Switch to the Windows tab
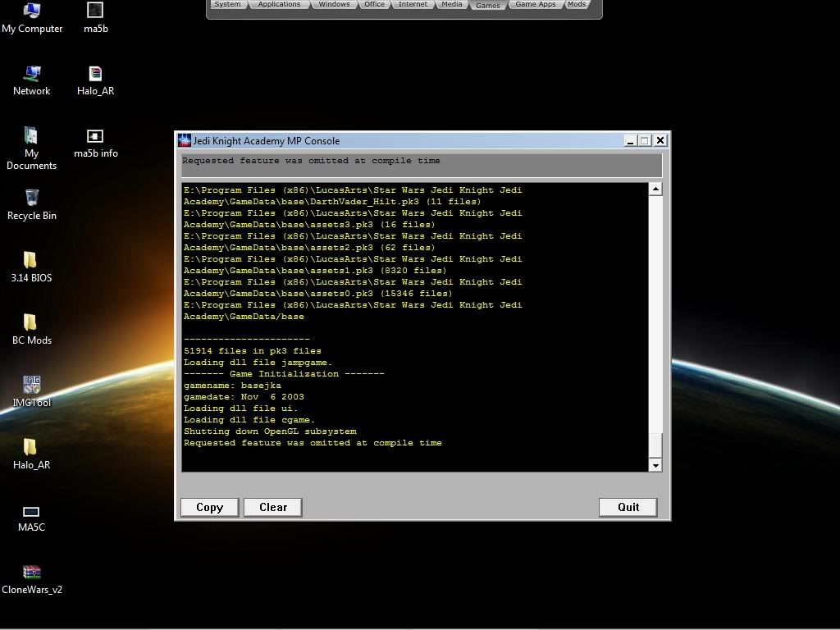Image resolution: width=840 pixels, height=630 pixels. point(334,4)
